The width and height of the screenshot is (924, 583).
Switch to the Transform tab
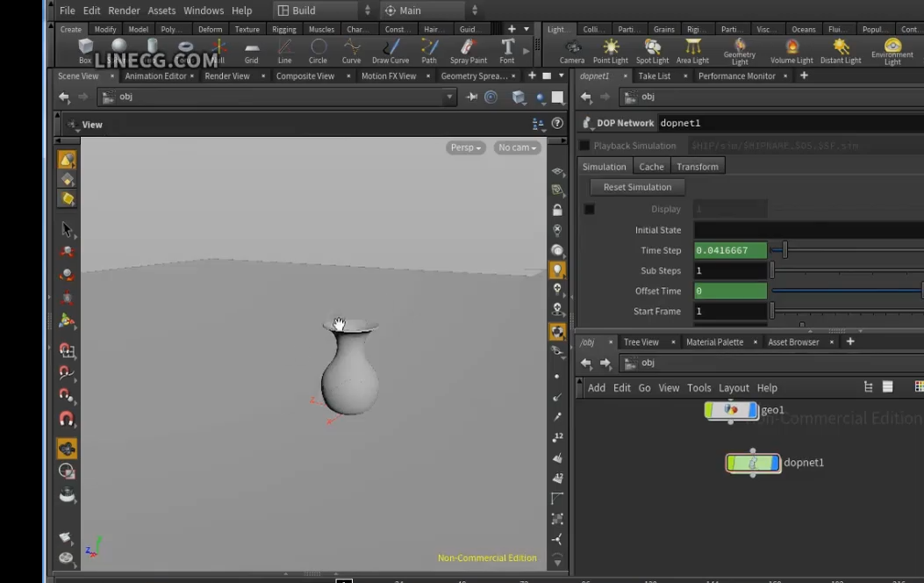click(698, 167)
